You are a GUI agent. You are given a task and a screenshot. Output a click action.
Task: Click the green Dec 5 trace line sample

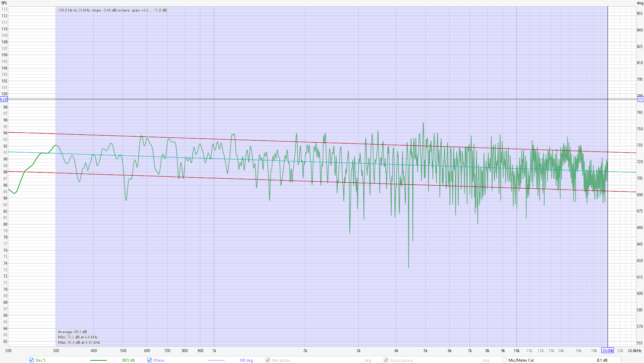coord(98,360)
